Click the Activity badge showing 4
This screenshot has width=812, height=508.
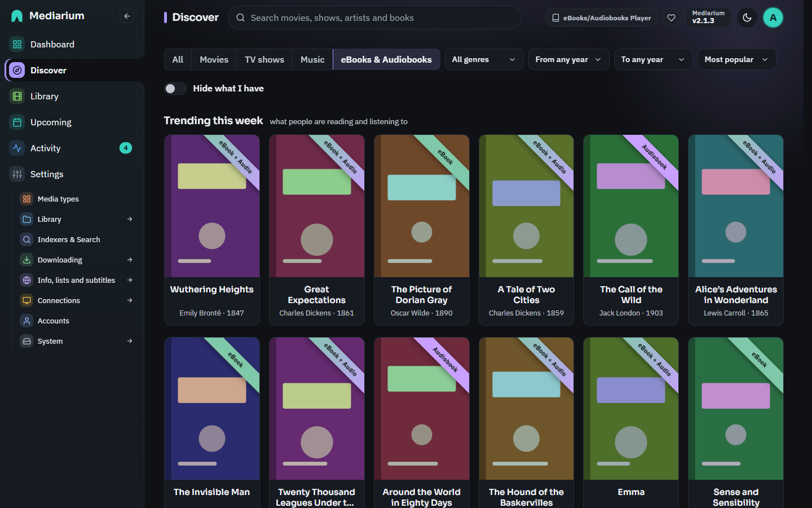click(126, 148)
